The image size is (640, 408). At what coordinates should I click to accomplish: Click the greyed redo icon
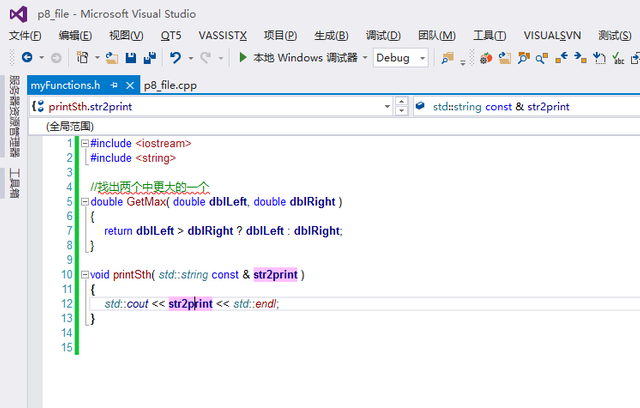[205, 58]
